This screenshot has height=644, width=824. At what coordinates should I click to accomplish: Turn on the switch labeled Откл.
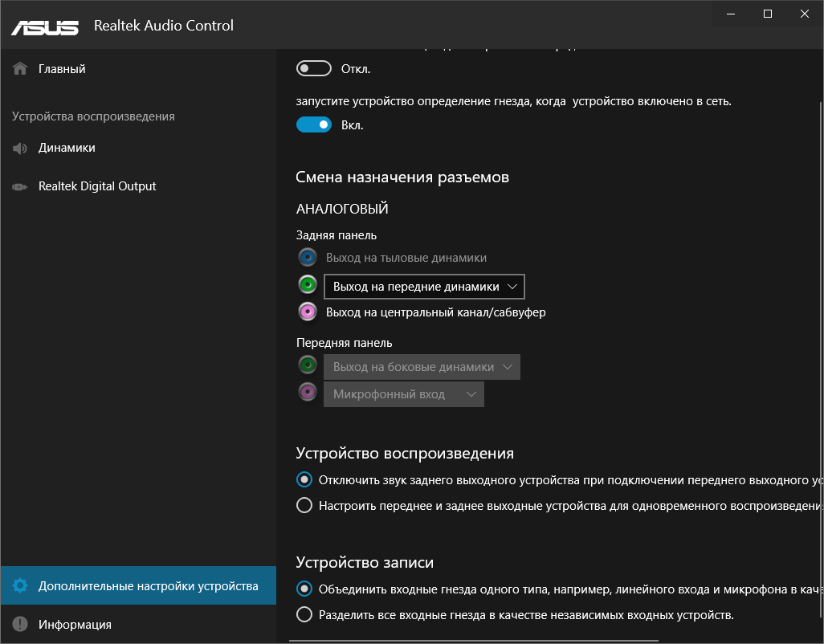tap(314, 69)
